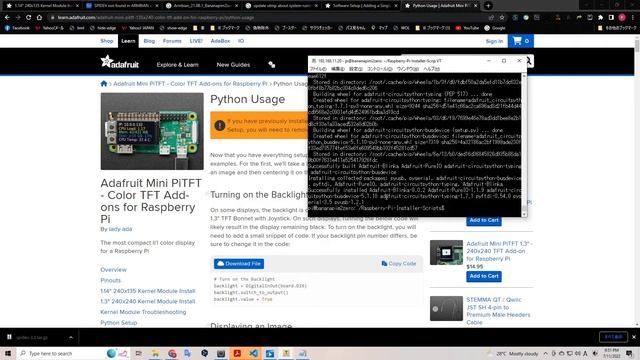
Task: Click the terminal window vertical scrollbar
Action: pos(524,145)
